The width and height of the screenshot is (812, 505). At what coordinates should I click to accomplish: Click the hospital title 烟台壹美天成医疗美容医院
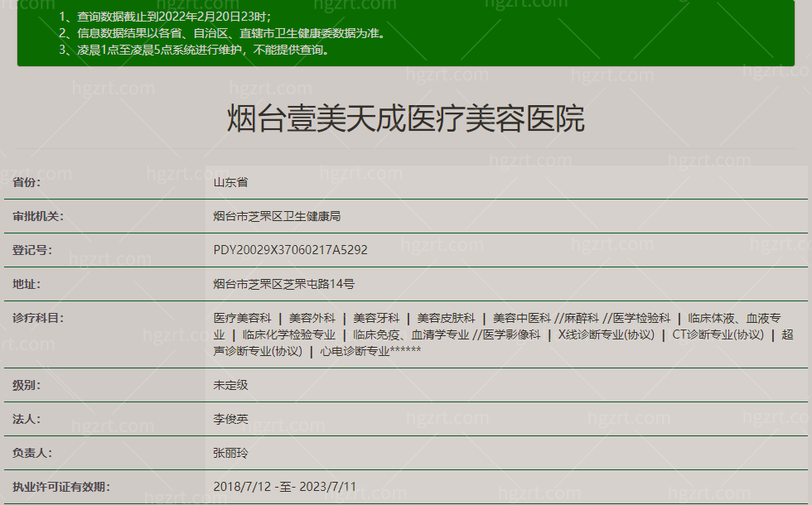pos(406,118)
